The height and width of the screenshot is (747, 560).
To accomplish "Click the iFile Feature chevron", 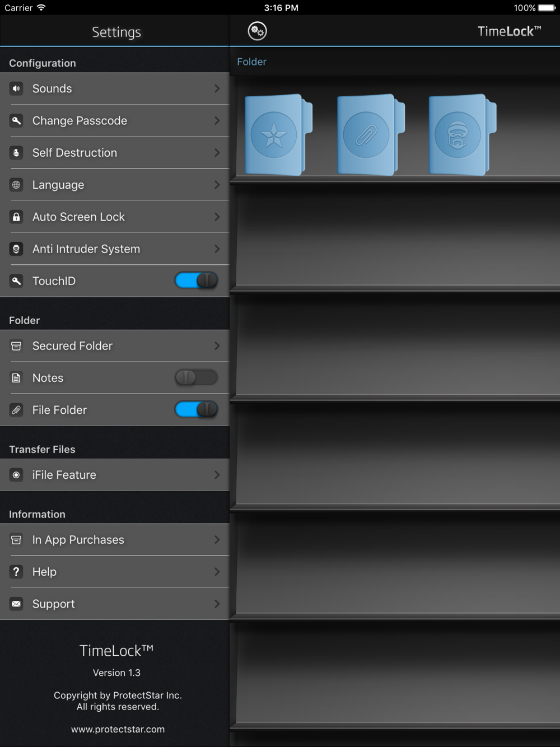I will 217,475.
